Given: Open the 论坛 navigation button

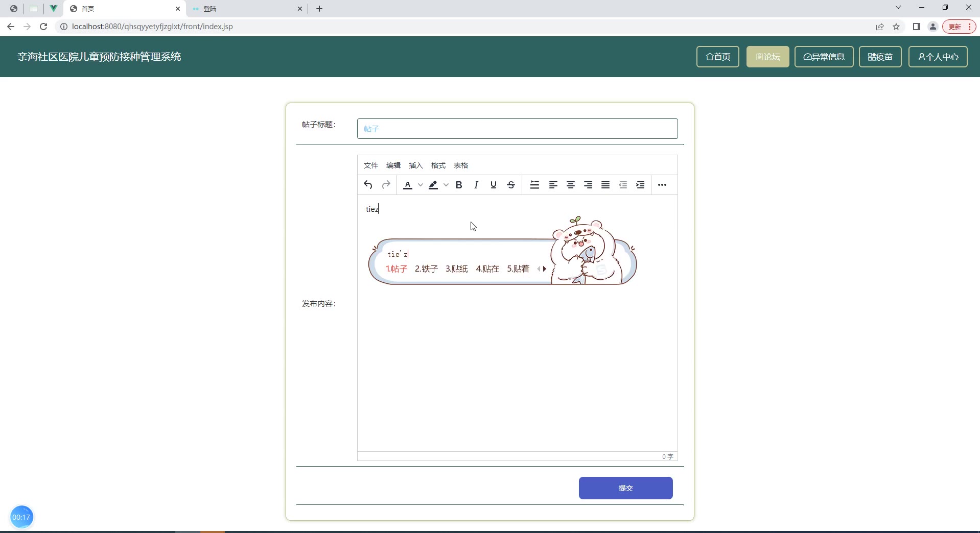Looking at the screenshot, I should (x=768, y=57).
